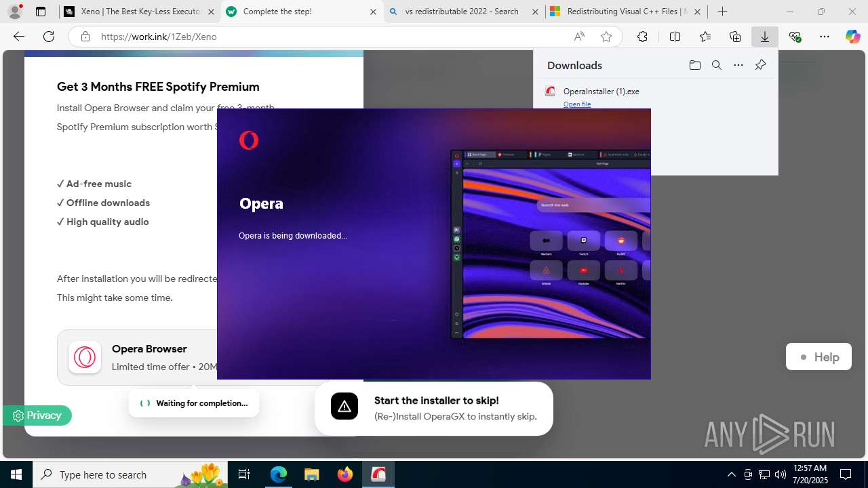Toggle Split screen view
Viewport: 868px width, 488px height.
[675, 37]
